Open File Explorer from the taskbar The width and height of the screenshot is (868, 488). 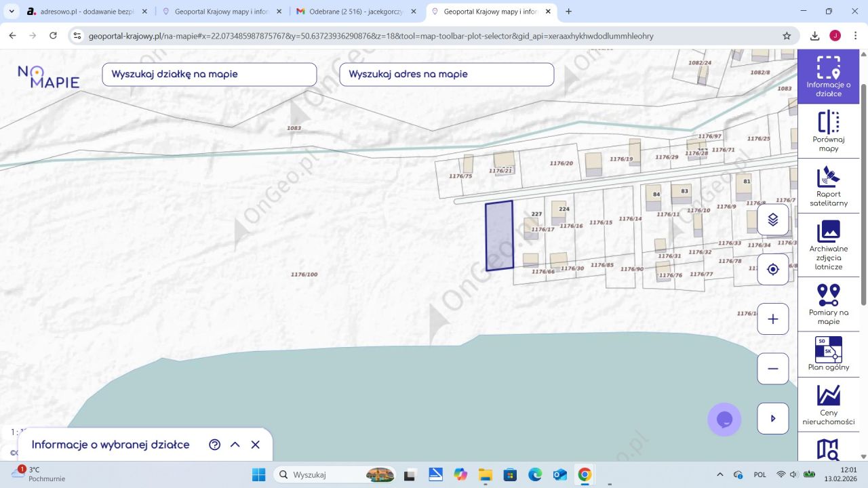pos(485,474)
